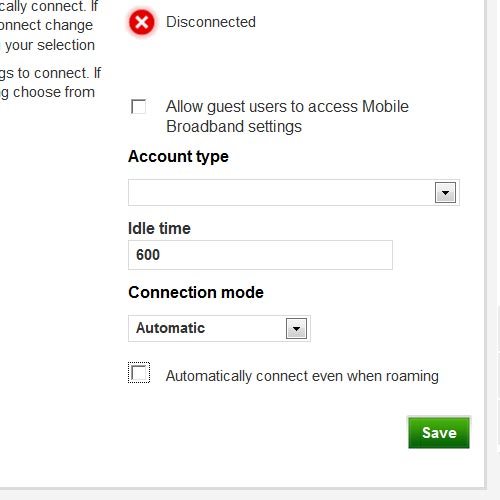Save the connection settings
Screen dimensions: 500x500
pyautogui.click(x=439, y=433)
